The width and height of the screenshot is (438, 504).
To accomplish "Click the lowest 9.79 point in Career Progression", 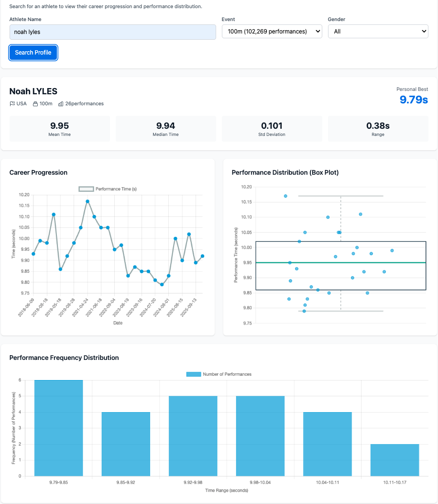I will tap(162, 284).
